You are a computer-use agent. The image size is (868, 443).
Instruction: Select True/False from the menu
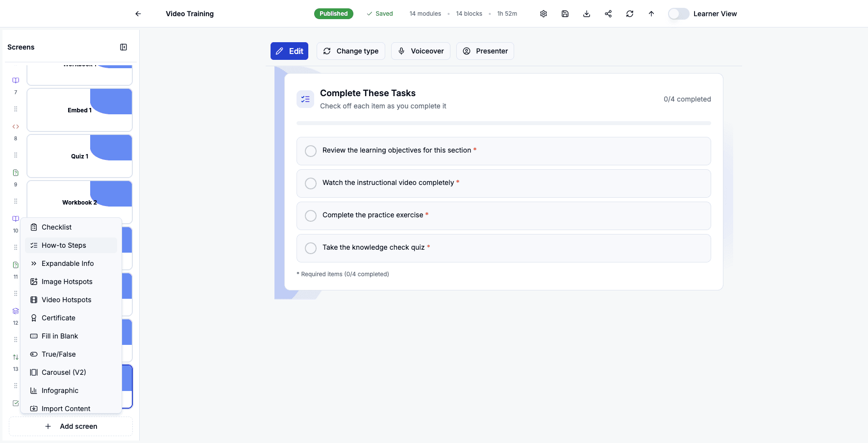pyautogui.click(x=71, y=354)
